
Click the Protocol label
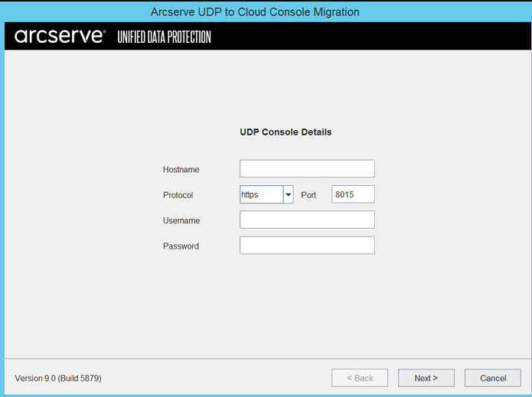[178, 195]
